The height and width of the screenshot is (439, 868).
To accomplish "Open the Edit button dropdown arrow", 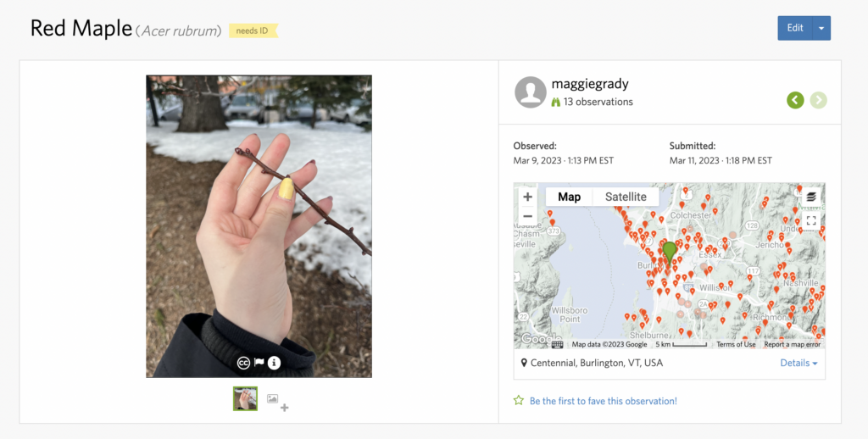I will (x=821, y=28).
